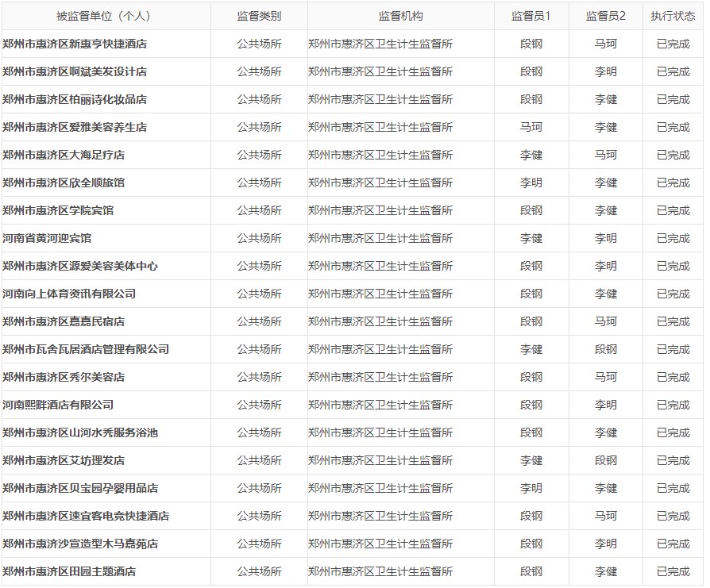Select 郑州市惠济区新惠亨快捷酒店 row name
Image resolution: width=710 pixels, height=588 pixels.
click(x=75, y=44)
